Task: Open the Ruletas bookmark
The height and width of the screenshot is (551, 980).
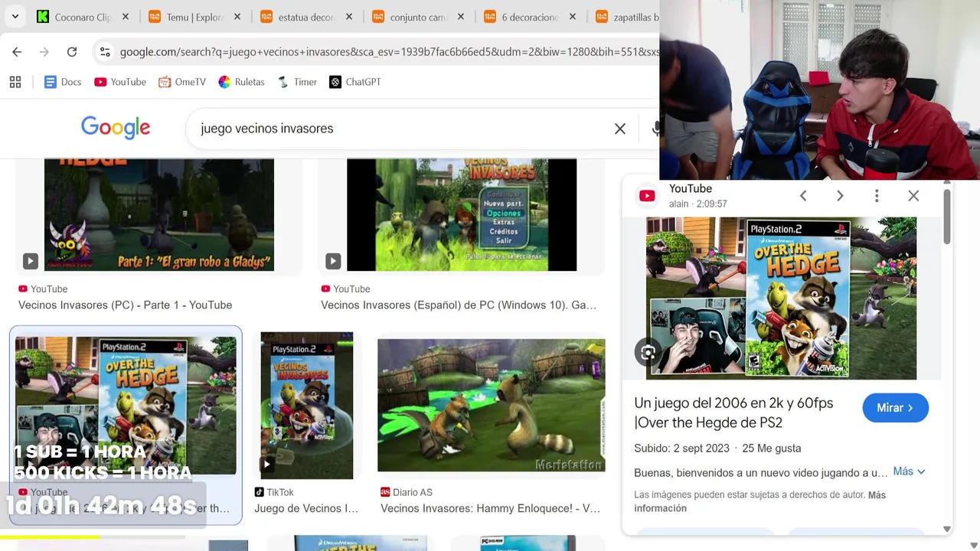Action: coord(241,82)
